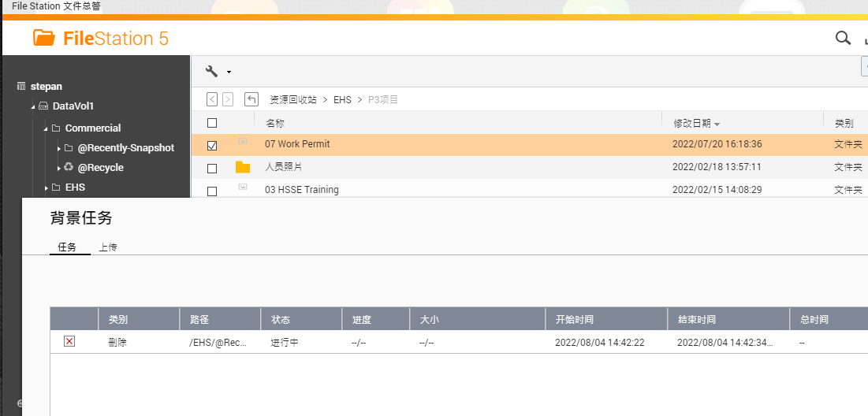
Task: Click the EHS folder icon in tree
Action: tap(56, 187)
